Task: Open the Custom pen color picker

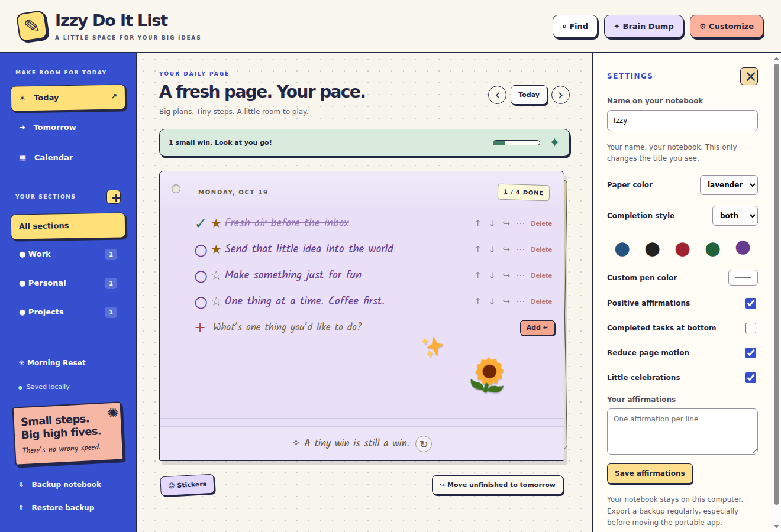Action: 743,277
